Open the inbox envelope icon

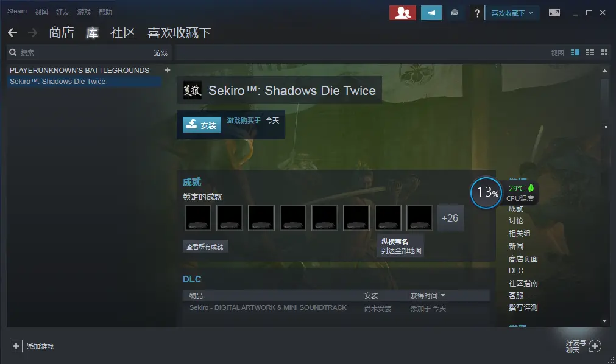coord(455,13)
